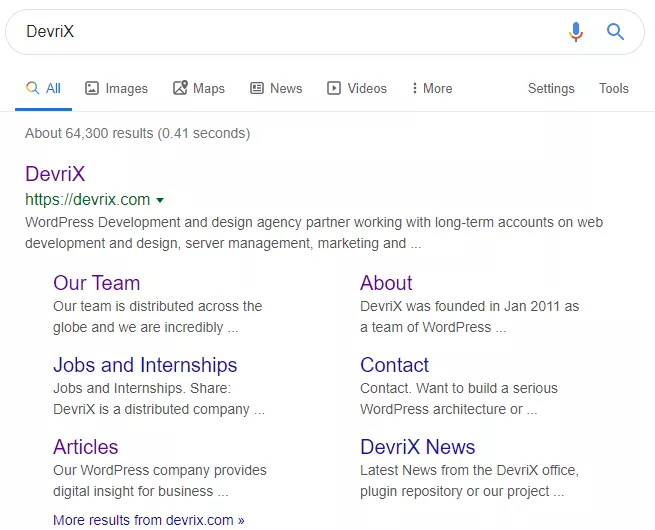This screenshot has width=655, height=530.
Task: Open the Contact sitelink
Action: [394, 365]
